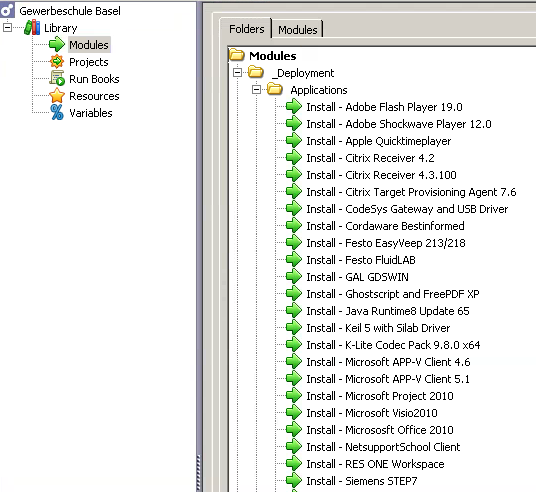Select the Gewerbeschule Basel root node
Viewport: 536px width, 492px height.
point(70,11)
